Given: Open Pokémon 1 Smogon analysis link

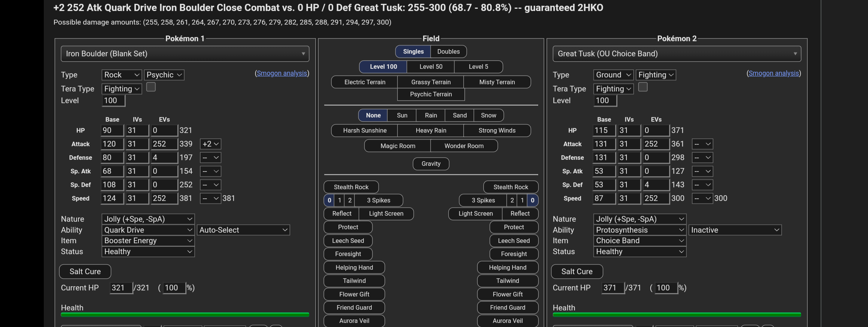Looking at the screenshot, I should point(282,73).
